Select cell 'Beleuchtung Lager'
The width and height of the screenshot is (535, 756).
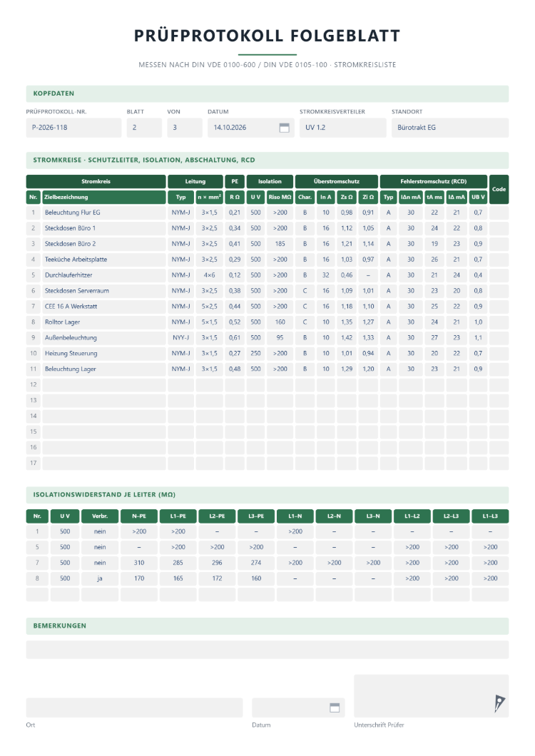(x=104, y=369)
